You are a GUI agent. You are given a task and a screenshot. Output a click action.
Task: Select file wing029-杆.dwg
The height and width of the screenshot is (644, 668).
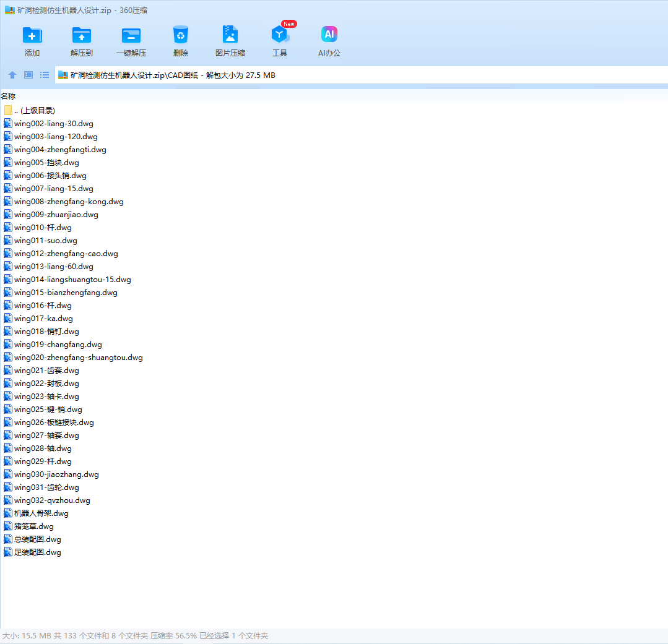[38, 462]
